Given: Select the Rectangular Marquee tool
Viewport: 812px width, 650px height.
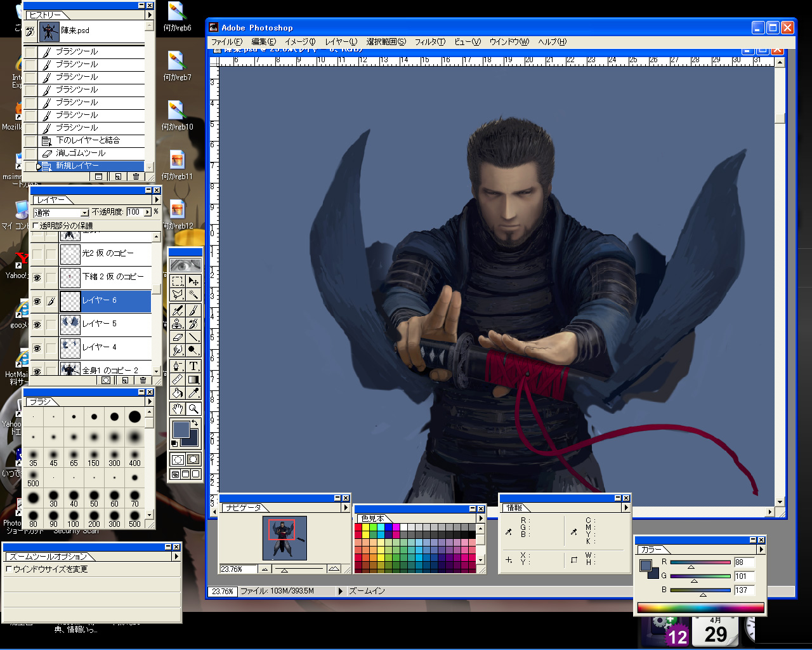Looking at the screenshot, I should tap(178, 281).
